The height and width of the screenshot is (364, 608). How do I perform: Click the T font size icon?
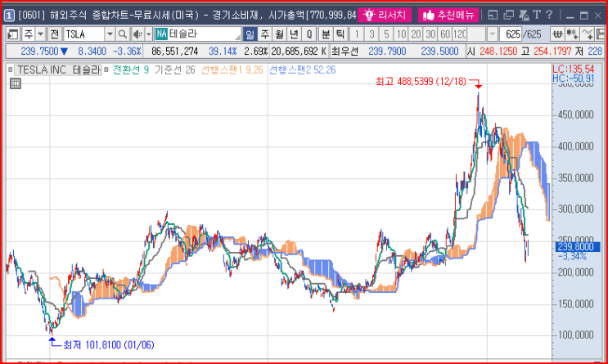[x=537, y=15]
